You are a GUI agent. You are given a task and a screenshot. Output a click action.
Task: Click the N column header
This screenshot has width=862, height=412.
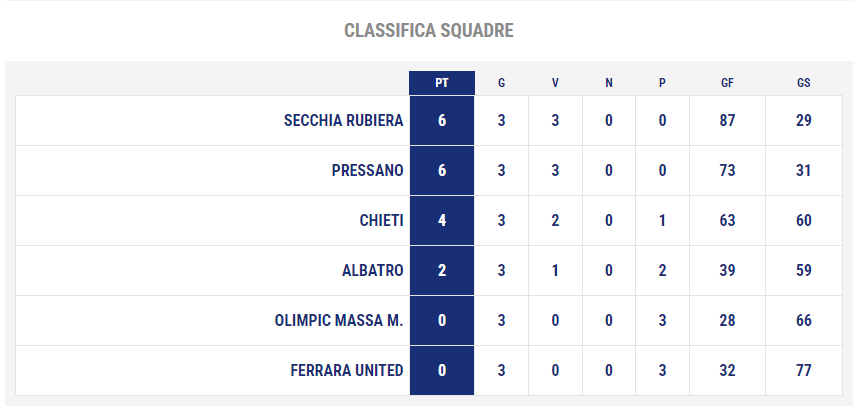pyautogui.click(x=609, y=83)
